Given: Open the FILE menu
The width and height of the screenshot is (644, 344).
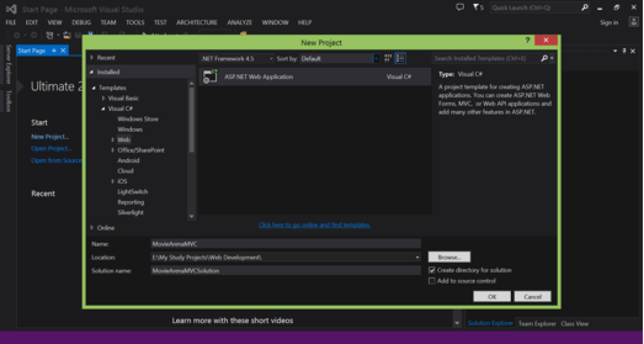Looking at the screenshot, I should tap(11, 23).
